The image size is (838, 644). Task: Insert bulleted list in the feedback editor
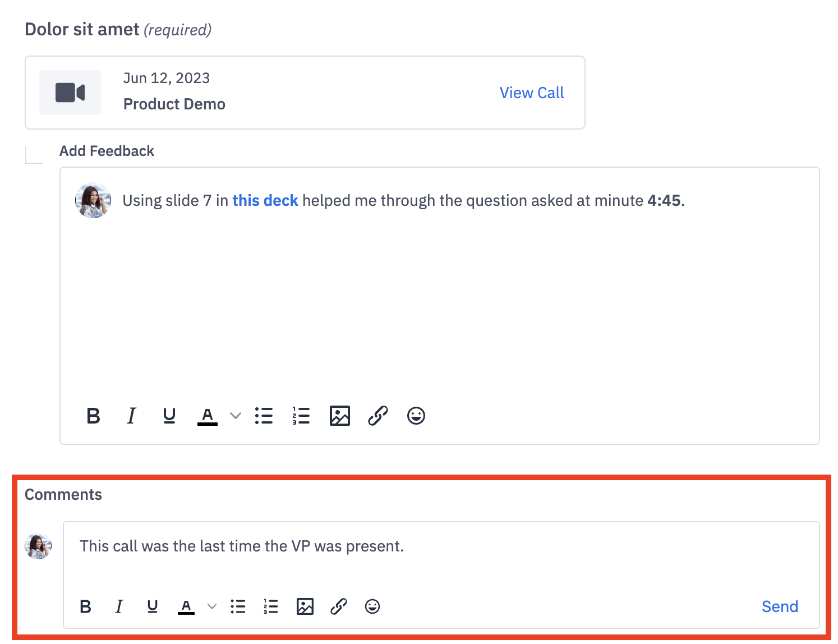[264, 416]
